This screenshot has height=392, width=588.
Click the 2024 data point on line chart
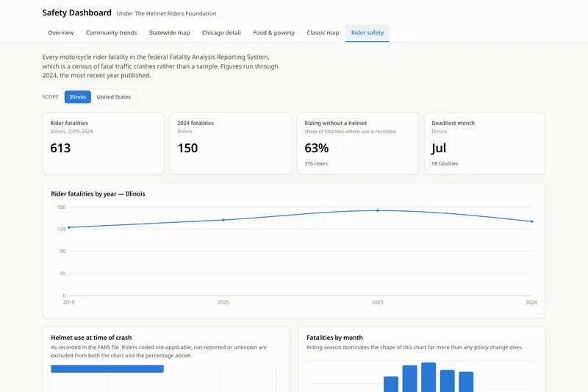(x=532, y=221)
